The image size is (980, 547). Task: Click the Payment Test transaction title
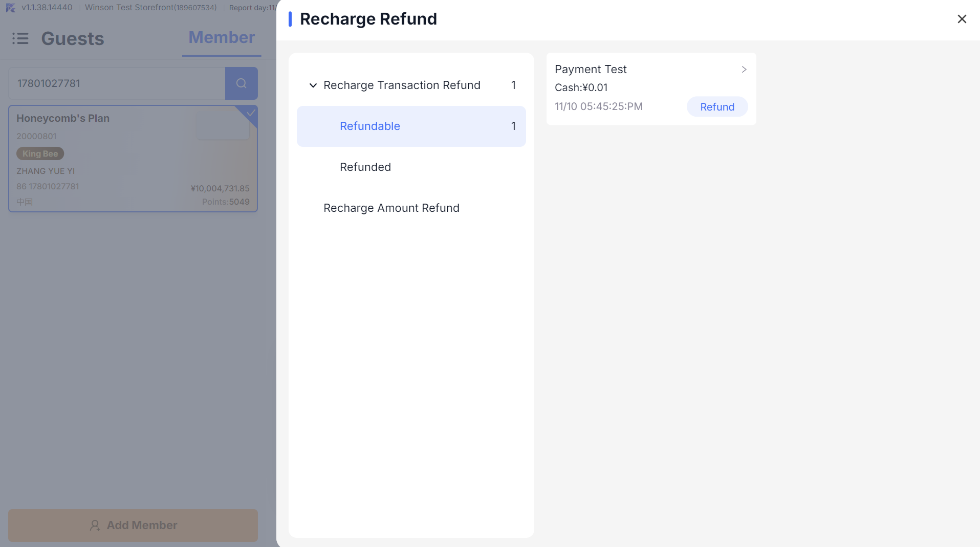tap(591, 70)
